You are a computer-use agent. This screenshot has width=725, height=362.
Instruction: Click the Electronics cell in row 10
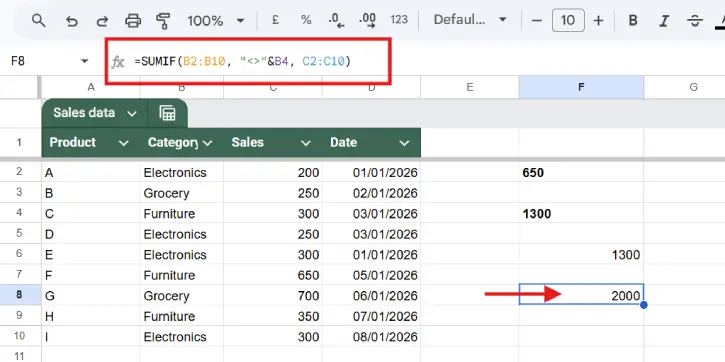tap(182, 337)
